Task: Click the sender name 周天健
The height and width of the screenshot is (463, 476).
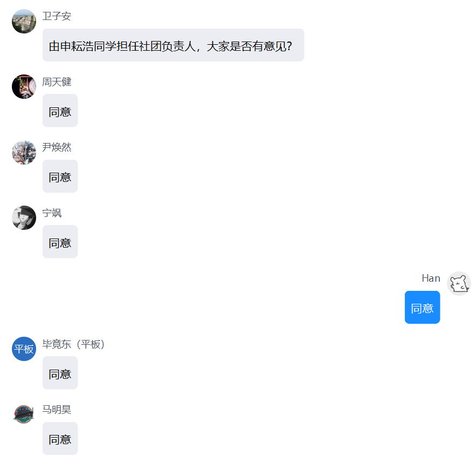Action: click(57, 81)
